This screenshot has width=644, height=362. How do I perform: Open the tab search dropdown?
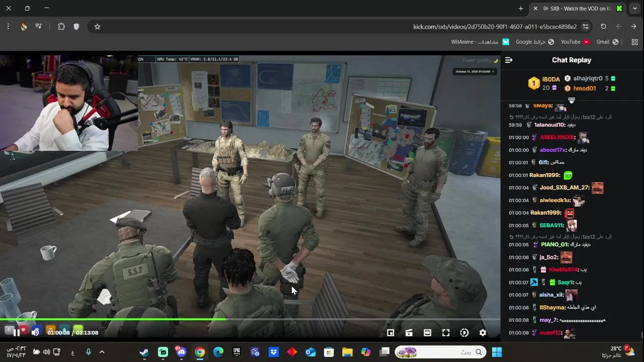click(x=635, y=9)
